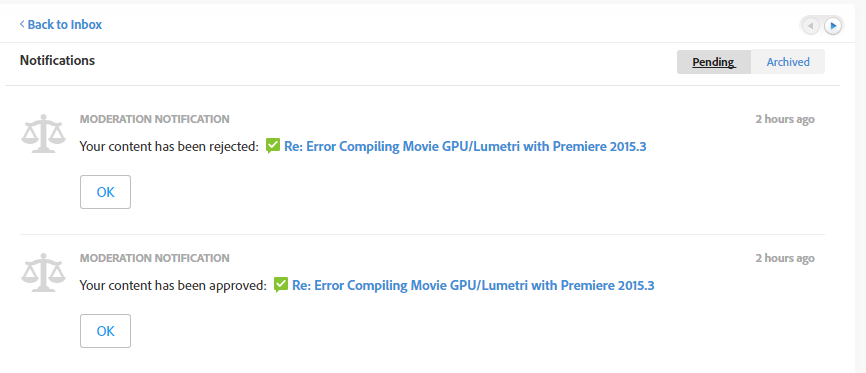Open the Archived notifications tab
Image resolution: width=866 pixels, height=373 pixels.
click(x=788, y=62)
